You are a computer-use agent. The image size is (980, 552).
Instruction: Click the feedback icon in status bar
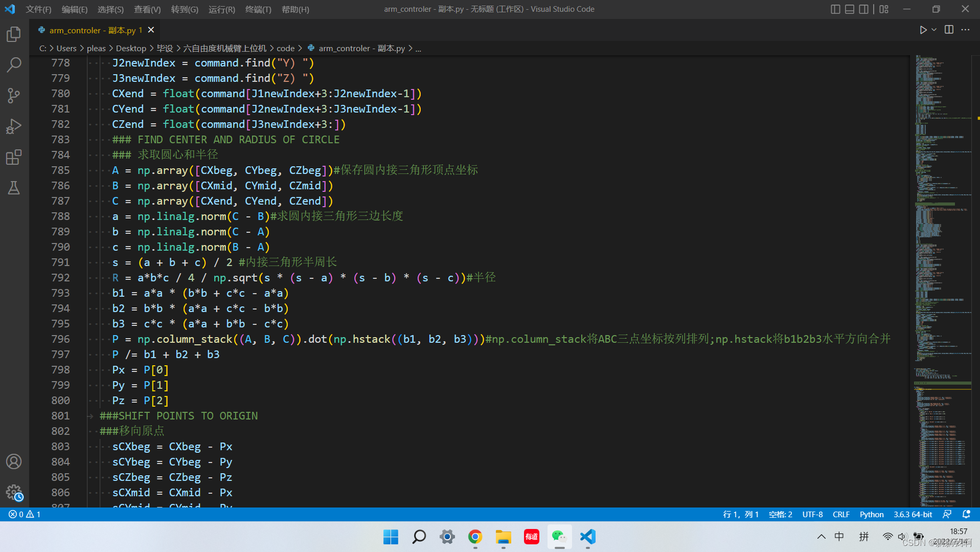coord(947,514)
